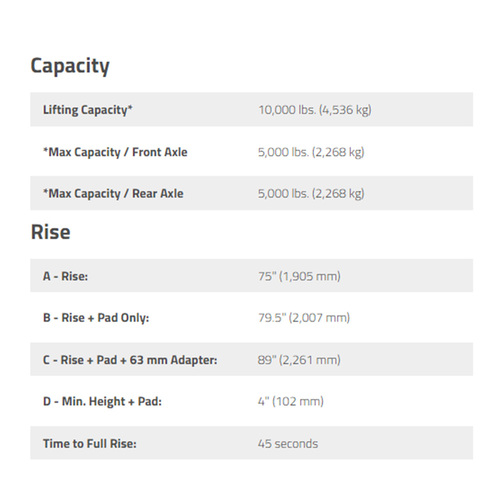Select the A - Rise: label
Image resolution: width=500 pixels, height=500 pixels.
65,276
